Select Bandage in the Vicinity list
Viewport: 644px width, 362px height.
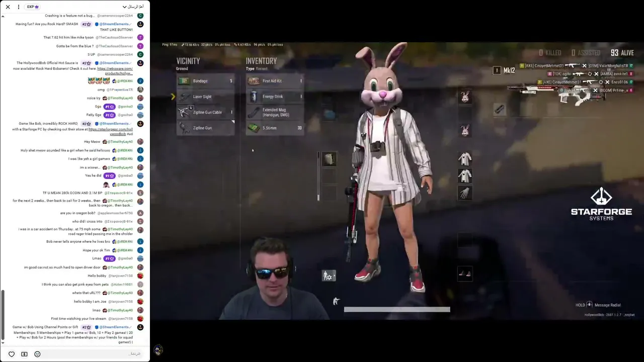(x=205, y=81)
